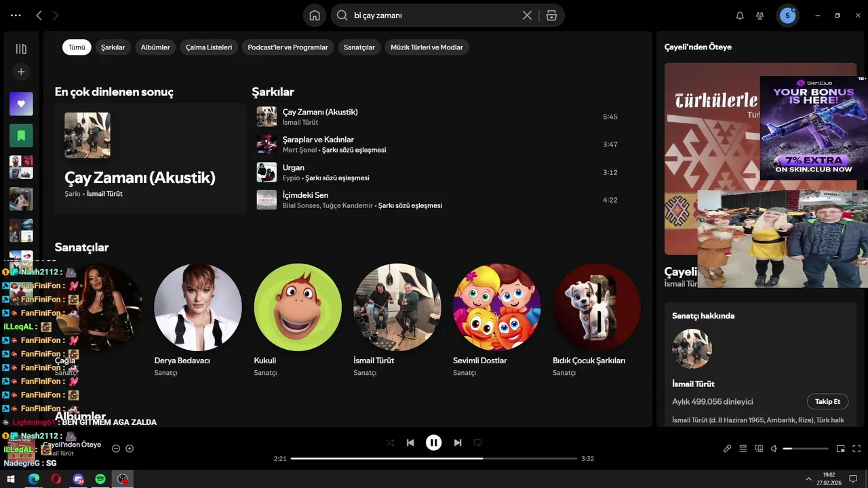Viewport: 868px width, 488px height.
Task: Open Opera browser from taskbar
Action: (x=56, y=479)
